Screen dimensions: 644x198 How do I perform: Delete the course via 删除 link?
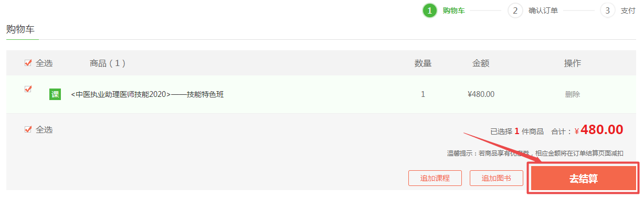coord(573,94)
